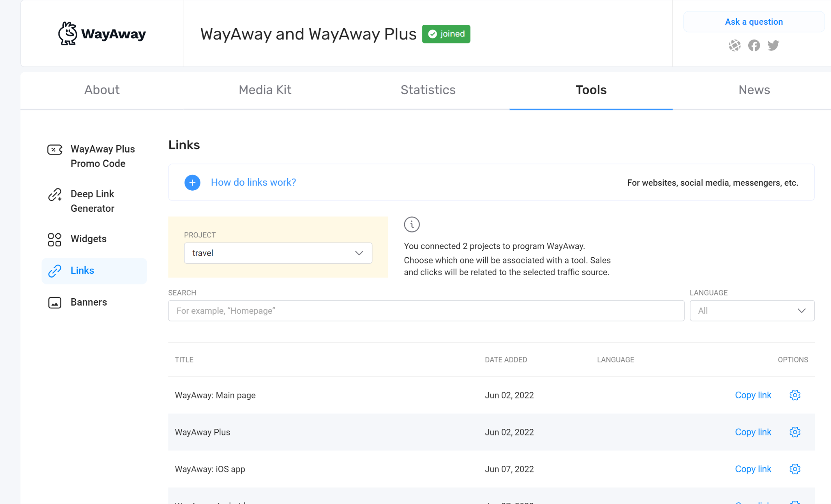Image resolution: width=831 pixels, height=504 pixels.
Task: Open the website globe icon
Action: (734, 45)
